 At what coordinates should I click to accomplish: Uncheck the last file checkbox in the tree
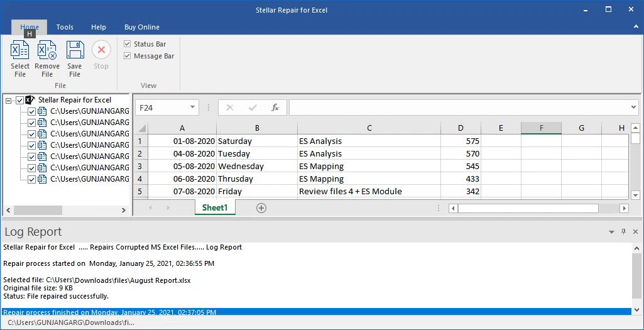pos(31,179)
